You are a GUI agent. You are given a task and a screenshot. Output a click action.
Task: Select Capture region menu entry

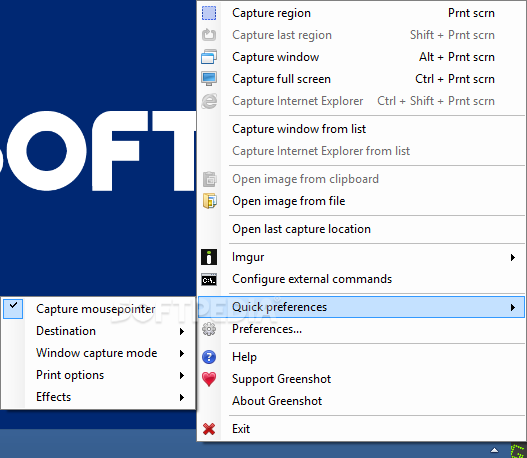[361, 13]
